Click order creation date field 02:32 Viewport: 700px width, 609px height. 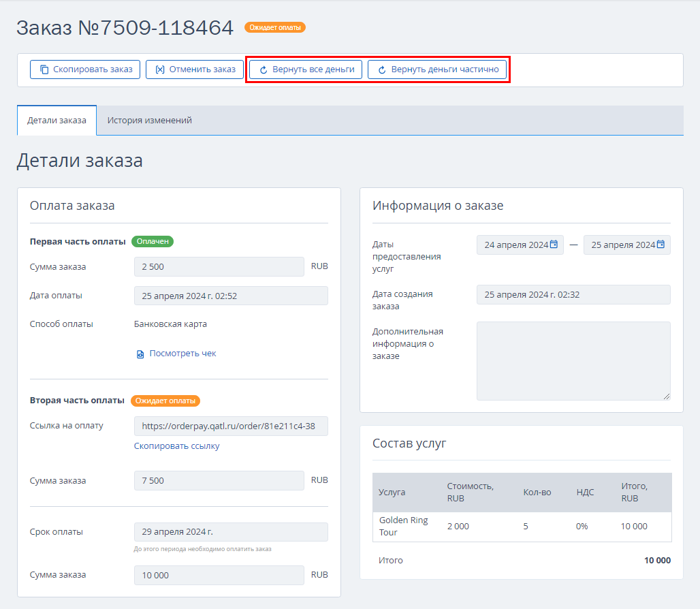coord(573,295)
